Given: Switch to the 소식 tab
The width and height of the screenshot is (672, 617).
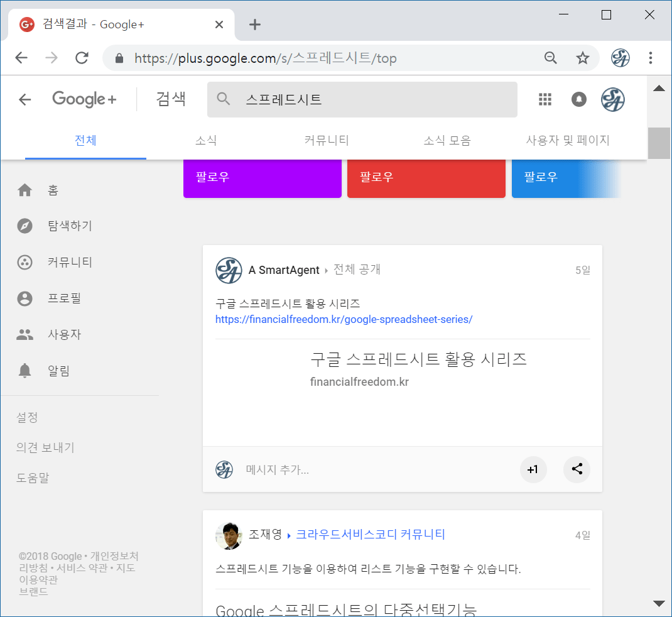Looking at the screenshot, I should click(x=206, y=141).
